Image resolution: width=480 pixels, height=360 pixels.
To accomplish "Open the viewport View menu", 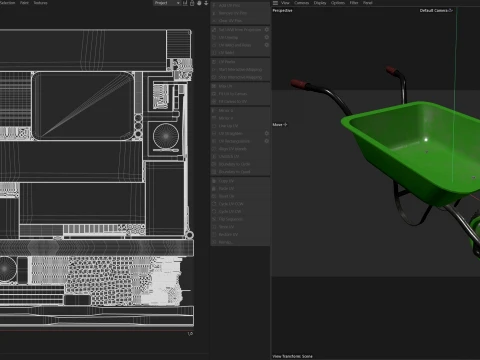I will [285, 3].
